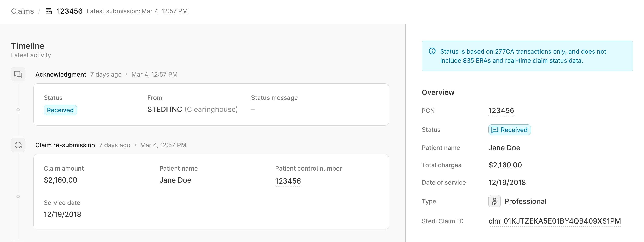Click the Professional type person icon

tap(494, 201)
